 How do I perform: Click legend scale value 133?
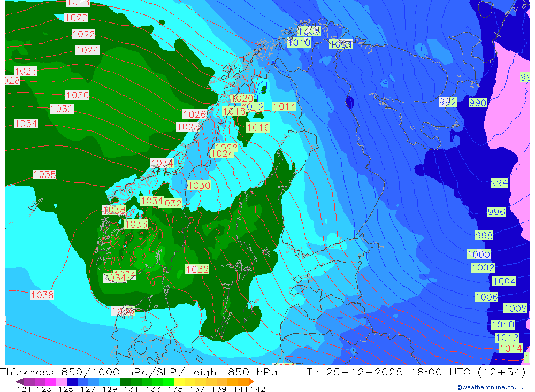click(x=153, y=389)
